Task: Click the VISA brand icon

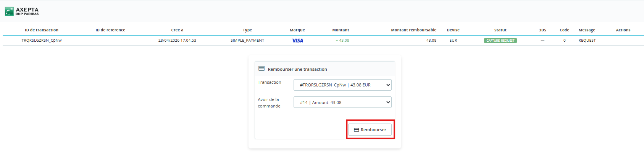Action: pyautogui.click(x=297, y=41)
